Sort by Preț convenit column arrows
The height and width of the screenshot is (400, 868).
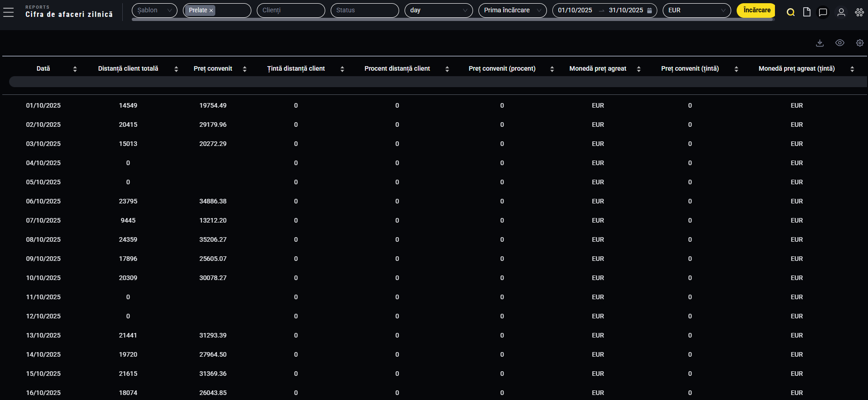click(x=244, y=69)
